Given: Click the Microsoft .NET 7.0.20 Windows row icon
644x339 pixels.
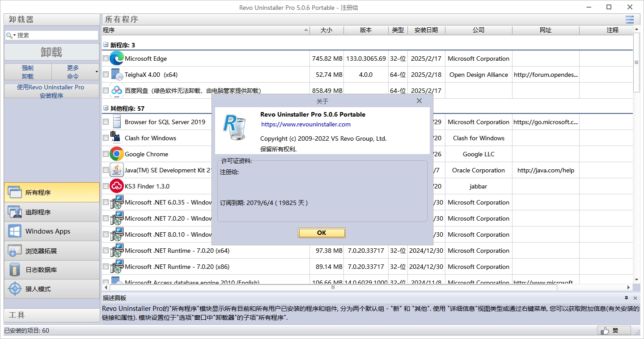Looking at the screenshot, I should tap(117, 218).
